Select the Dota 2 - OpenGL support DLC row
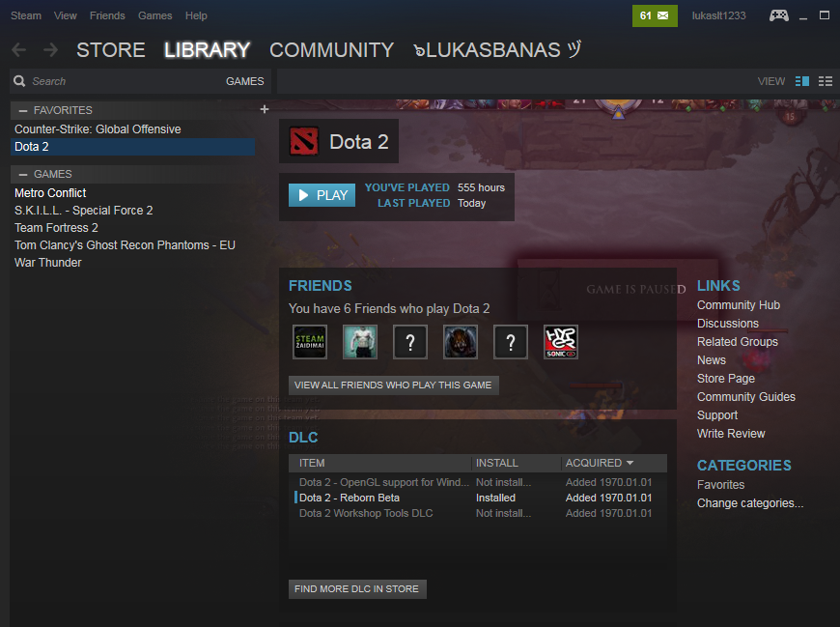The width and height of the screenshot is (840, 627). pos(478,482)
